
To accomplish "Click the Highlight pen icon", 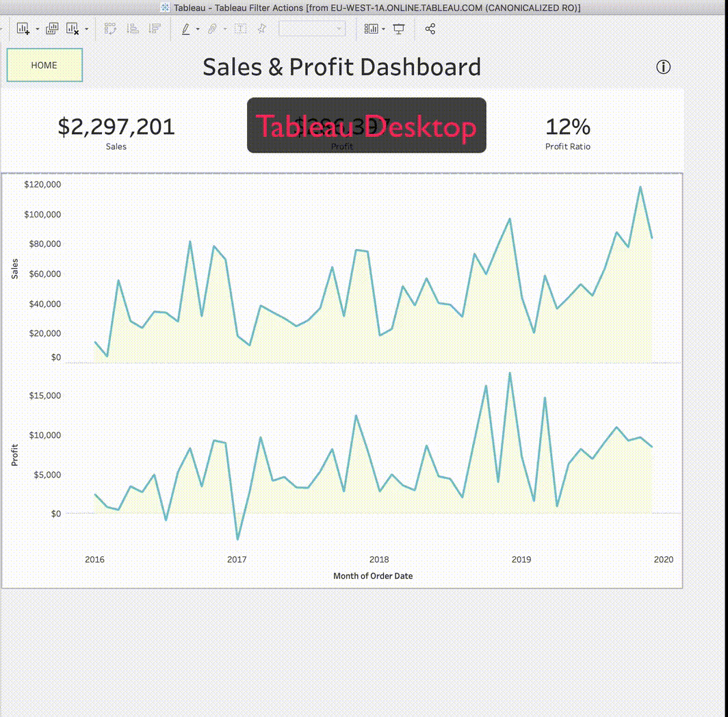I will 185,29.
